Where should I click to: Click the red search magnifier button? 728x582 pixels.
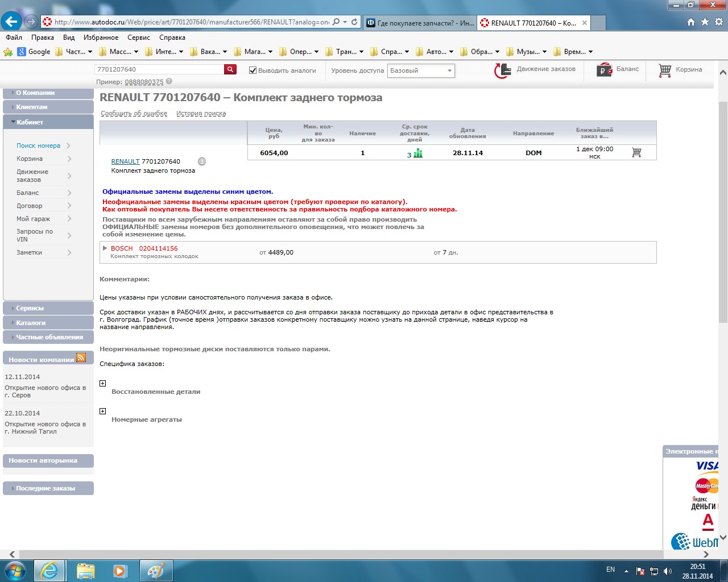point(230,69)
